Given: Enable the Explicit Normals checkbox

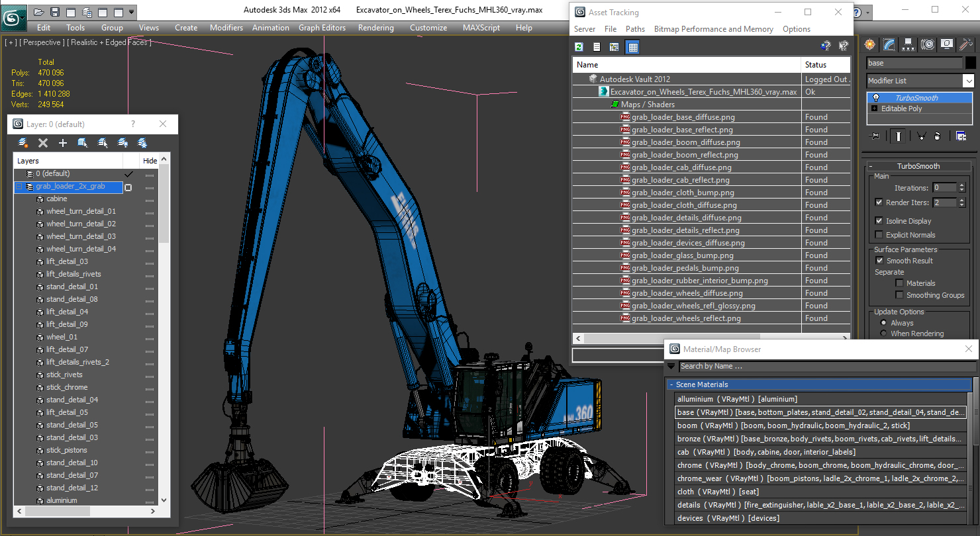Looking at the screenshot, I should pos(879,235).
